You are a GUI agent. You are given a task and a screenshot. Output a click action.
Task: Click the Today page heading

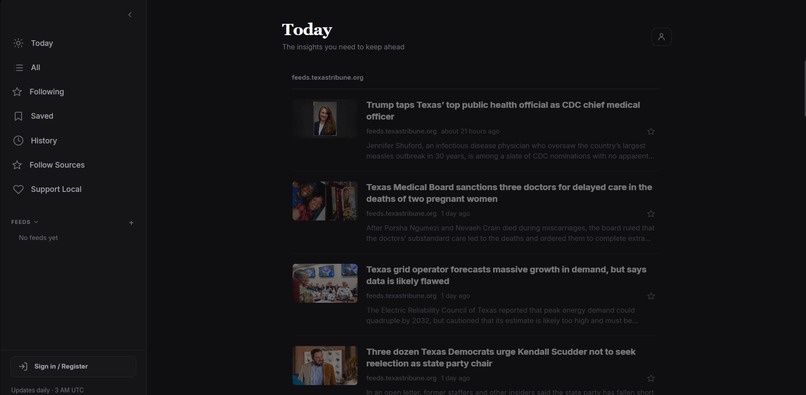click(x=307, y=30)
